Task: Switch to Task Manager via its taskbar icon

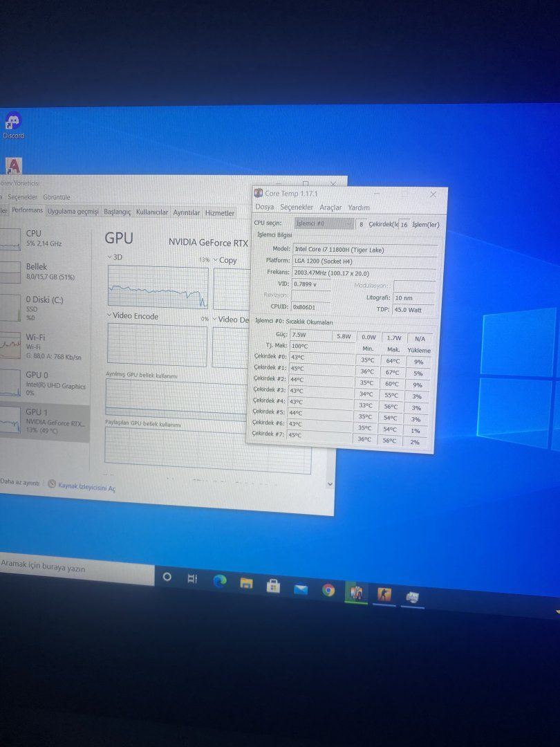Action: click(x=412, y=598)
